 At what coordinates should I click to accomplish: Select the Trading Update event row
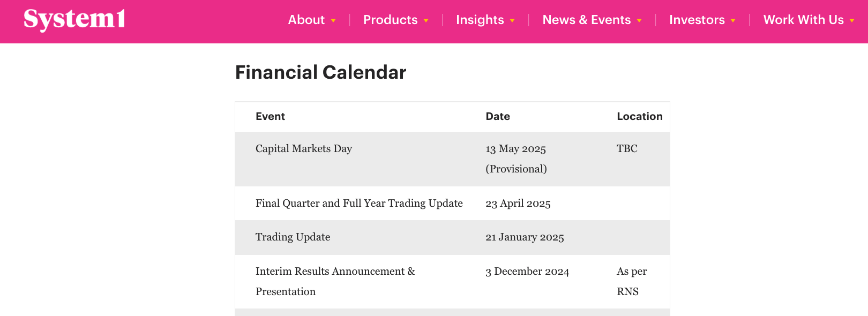452,237
